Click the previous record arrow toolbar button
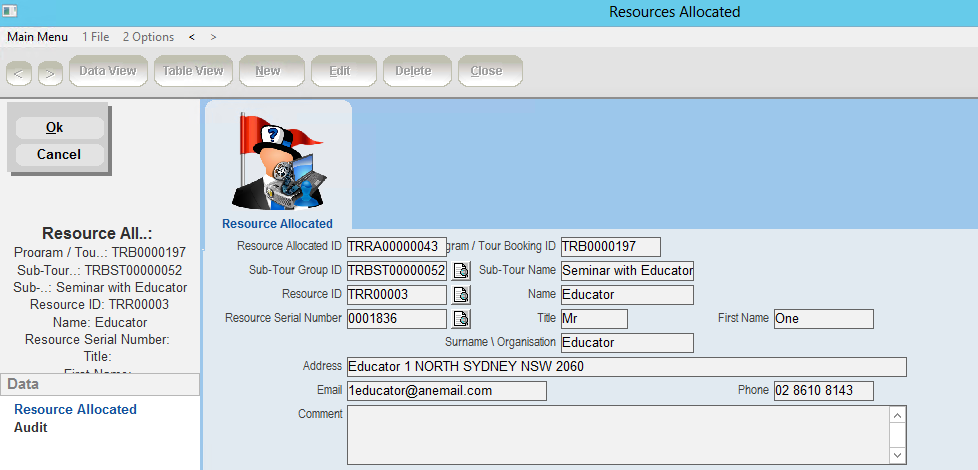This screenshot has height=470, width=978. tap(20, 72)
